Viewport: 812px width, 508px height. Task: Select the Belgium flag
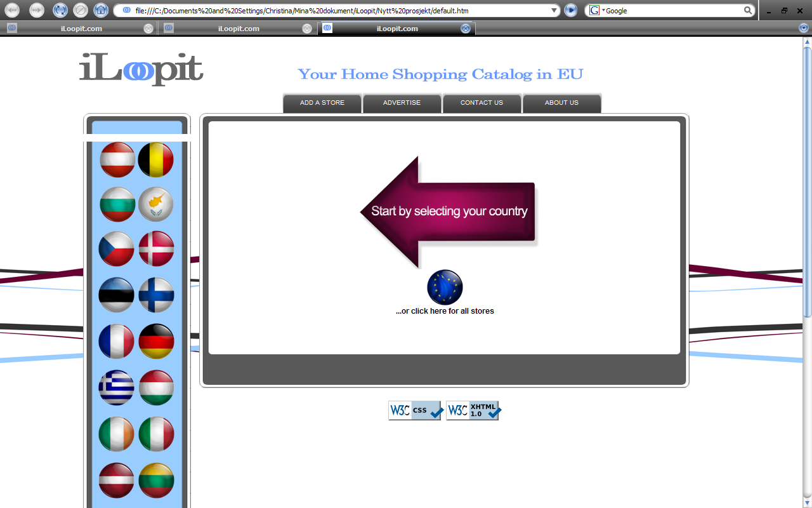point(155,160)
